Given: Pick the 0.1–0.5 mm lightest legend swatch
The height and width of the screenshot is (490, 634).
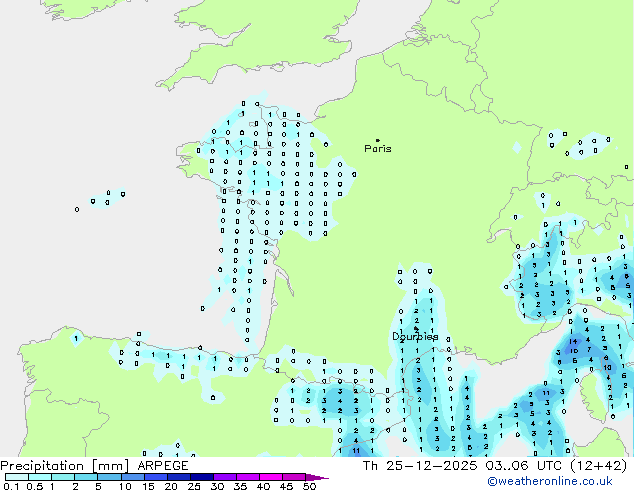Looking at the screenshot, I should pos(17,477).
